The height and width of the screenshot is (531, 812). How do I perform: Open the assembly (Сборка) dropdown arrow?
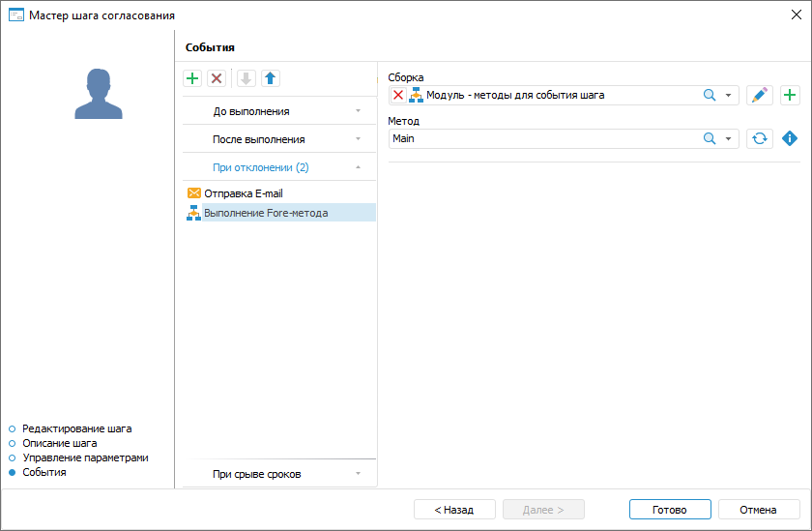click(x=728, y=95)
